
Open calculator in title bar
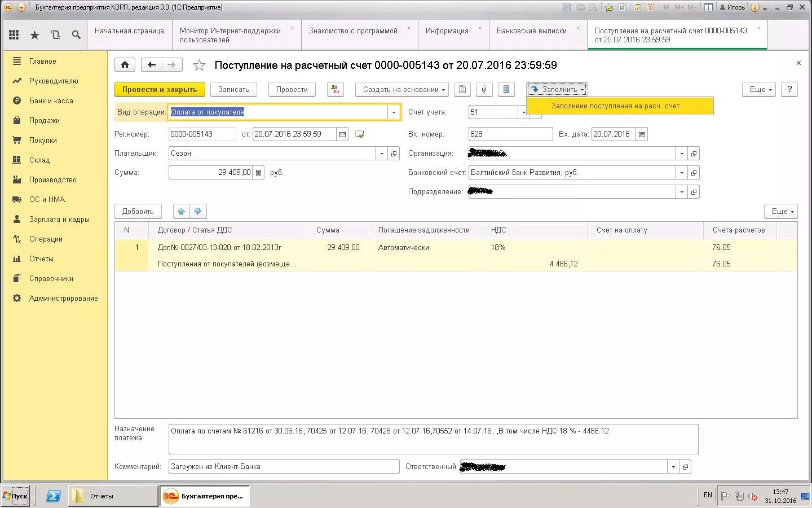[x=638, y=7]
